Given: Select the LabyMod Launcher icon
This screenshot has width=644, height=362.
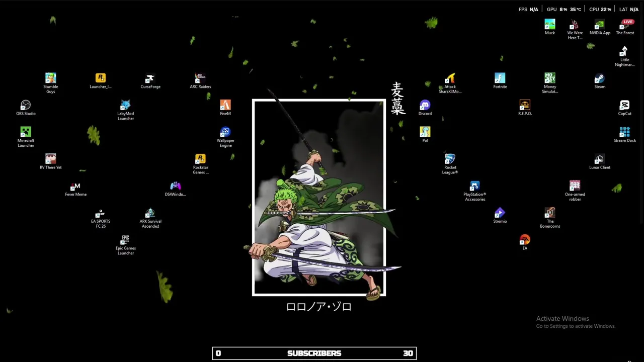Looking at the screenshot, I should (125, 110).
